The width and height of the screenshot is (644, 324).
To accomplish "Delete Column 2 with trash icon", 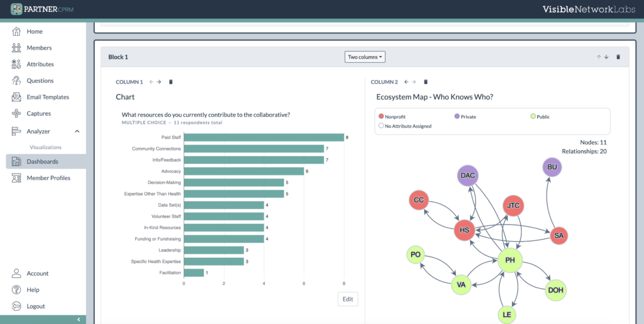I will pos(426,82).
